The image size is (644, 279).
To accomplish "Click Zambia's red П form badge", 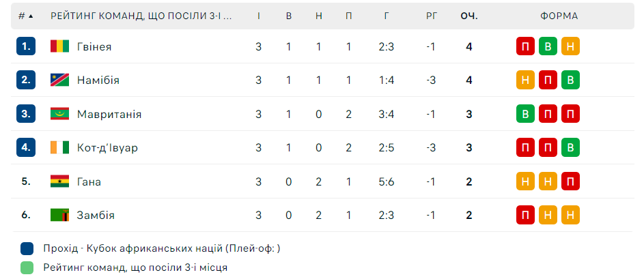I will point(525,215).
